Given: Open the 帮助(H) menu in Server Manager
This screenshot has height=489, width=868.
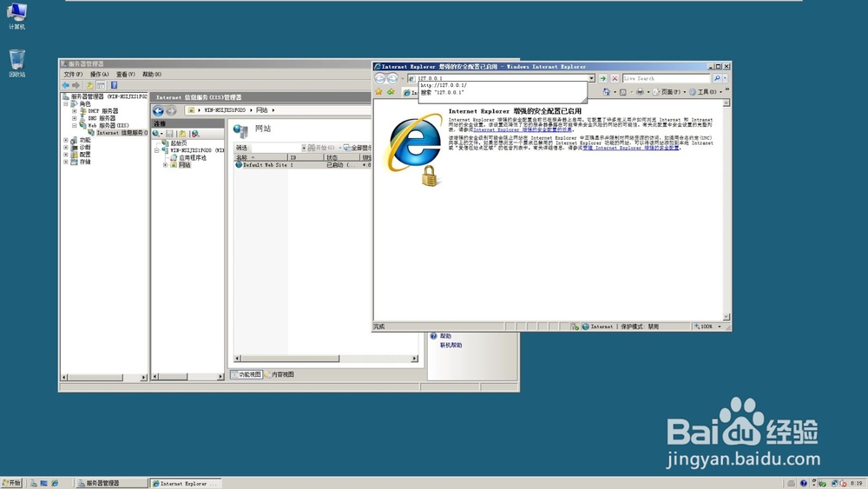Looking at the screenshot, I should [x=152, y=74].
